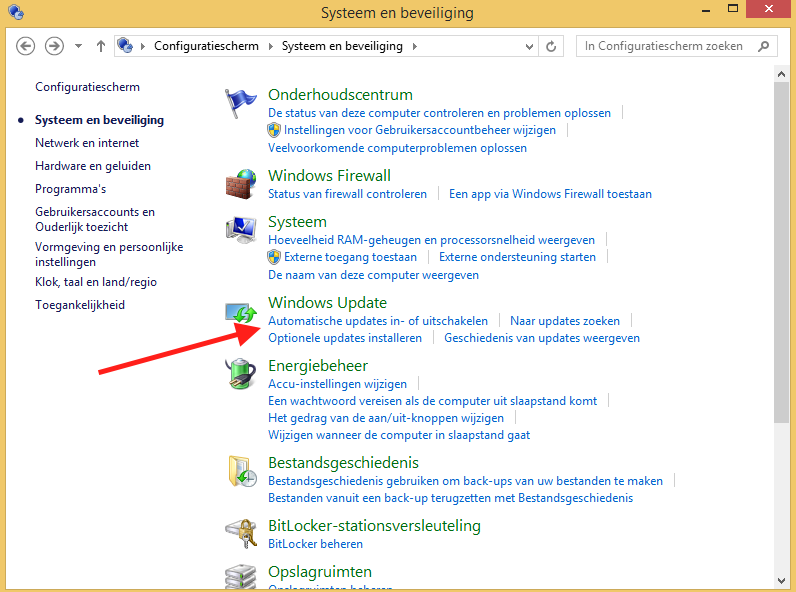The width and height of the screenshot is (796, 592).
Task: Open Automatische updates in- of uitschakelen link
Action: coord(378,321)
